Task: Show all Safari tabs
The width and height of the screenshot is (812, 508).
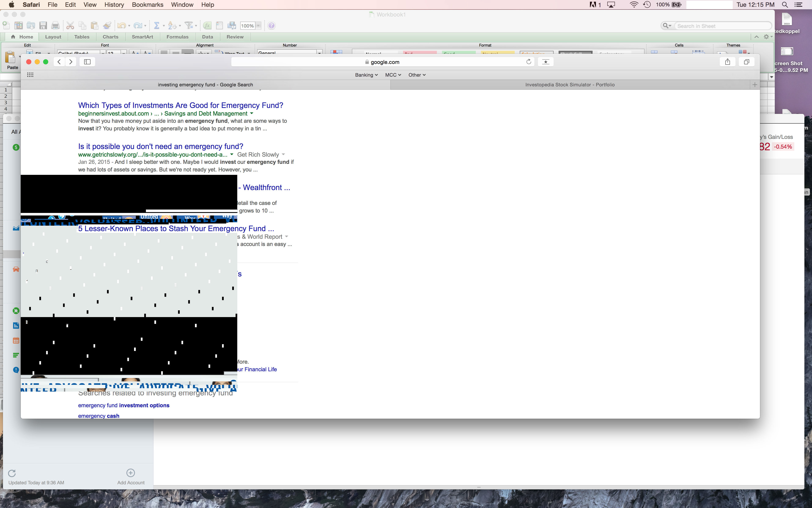Action: 747,62
